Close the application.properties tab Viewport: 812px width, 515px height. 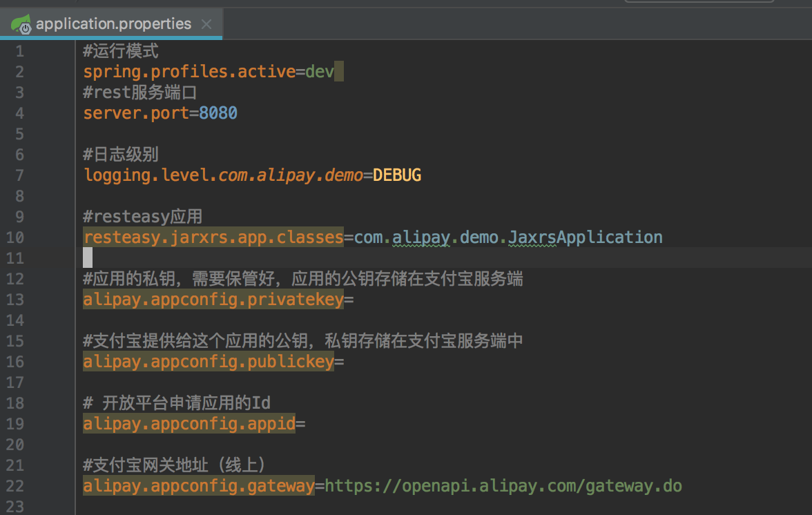click(x=206, y=23)
